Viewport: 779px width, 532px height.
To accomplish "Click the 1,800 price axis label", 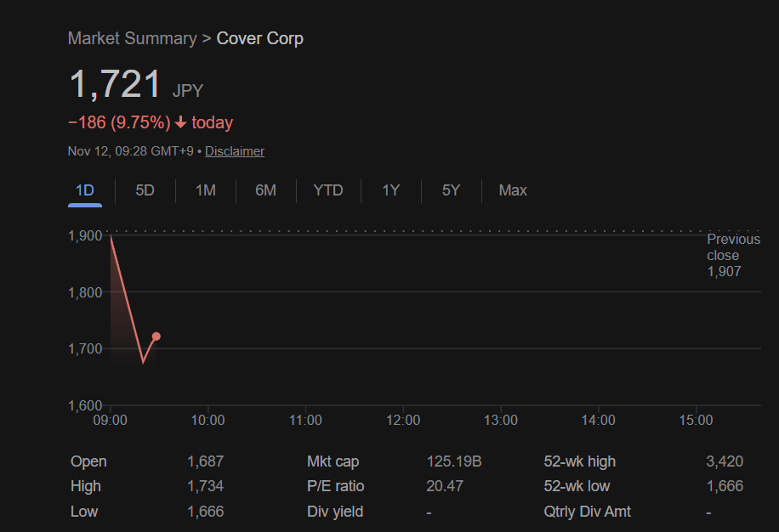I will tap(85, 292).
